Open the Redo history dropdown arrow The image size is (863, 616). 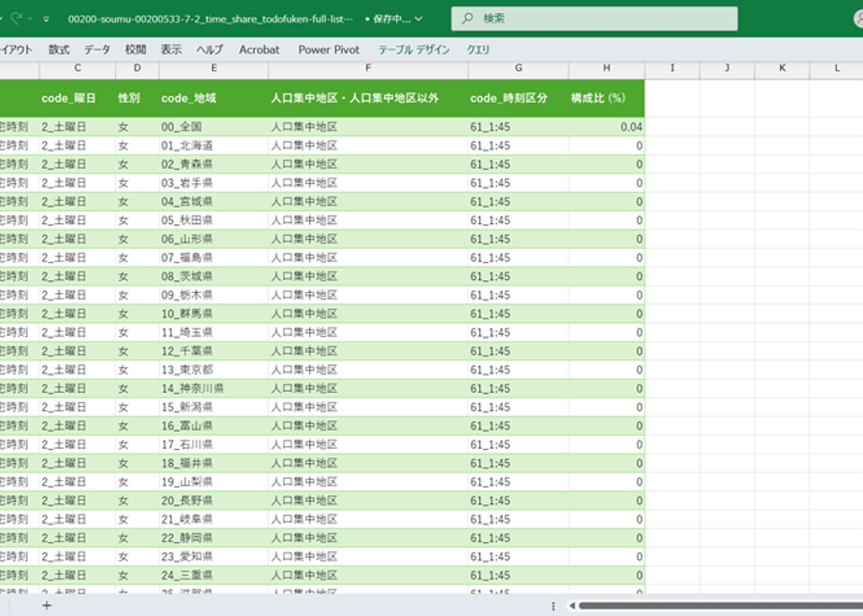tap(30, 19)
